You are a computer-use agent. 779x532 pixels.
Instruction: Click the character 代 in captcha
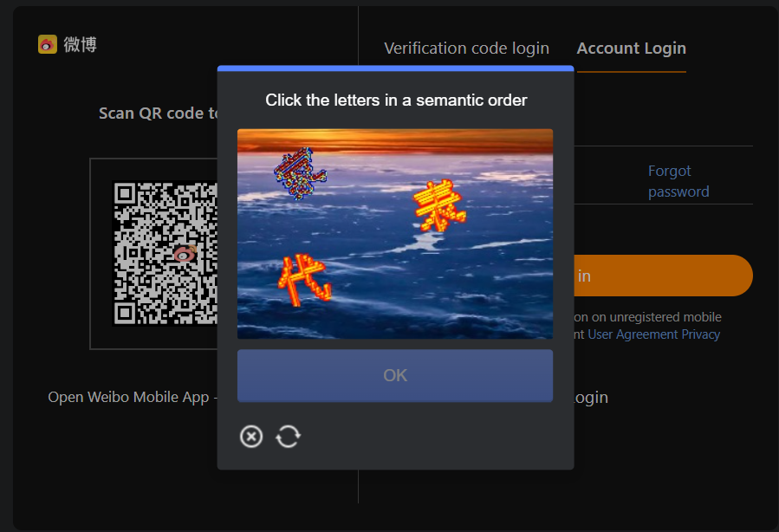(304, 280)
